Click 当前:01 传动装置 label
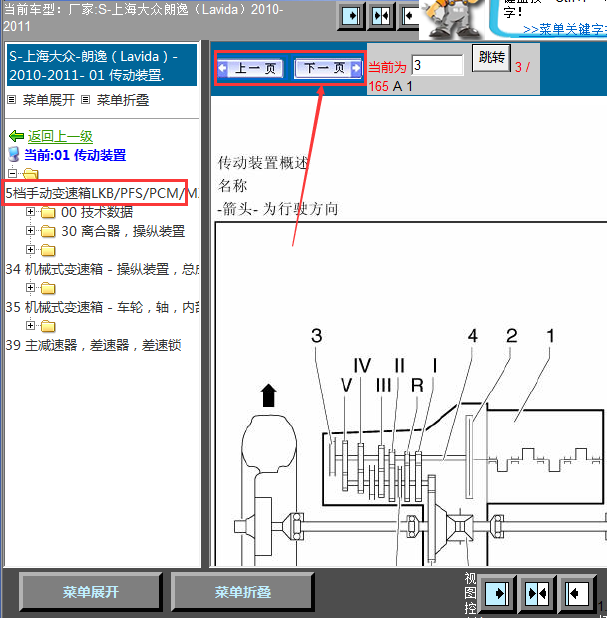 [x=75, y=155]
